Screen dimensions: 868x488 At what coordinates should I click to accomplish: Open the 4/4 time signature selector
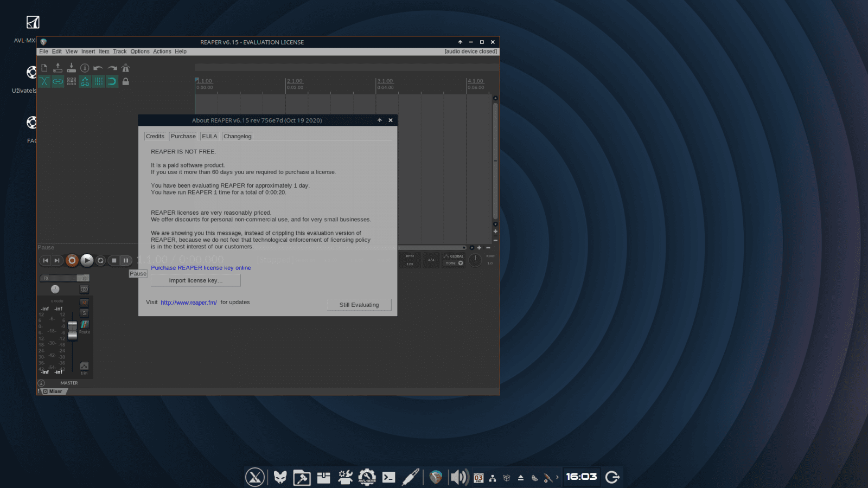click(431, 260)
